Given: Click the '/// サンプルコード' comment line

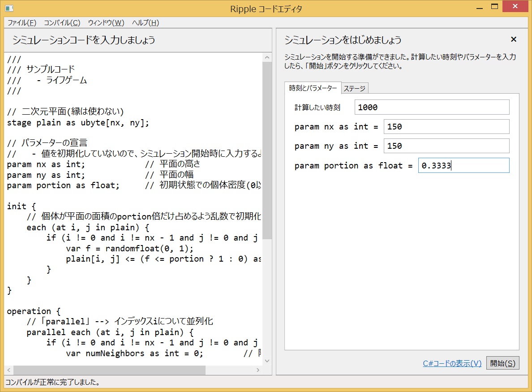Looking at the screenshot, I should (x=41, y=69).
